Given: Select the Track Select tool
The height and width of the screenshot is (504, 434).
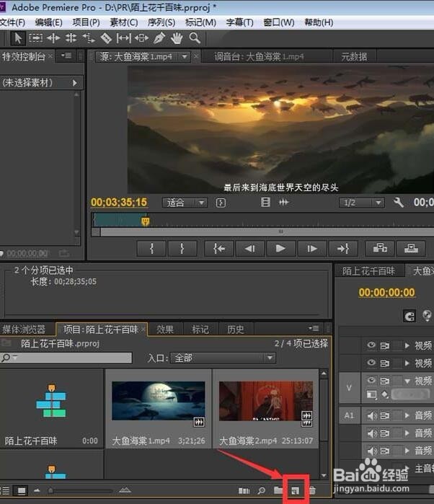Looking at the screenshot, I should click(x=35, y=38).
